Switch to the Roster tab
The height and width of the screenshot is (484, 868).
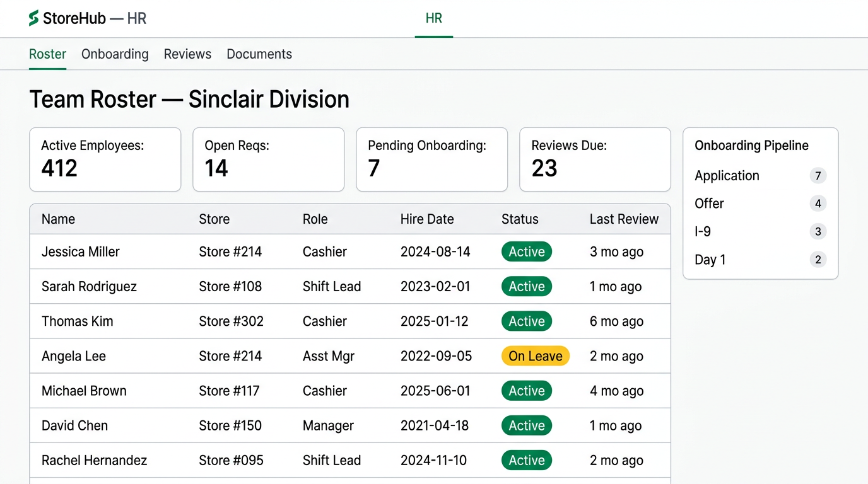[47, 54]
